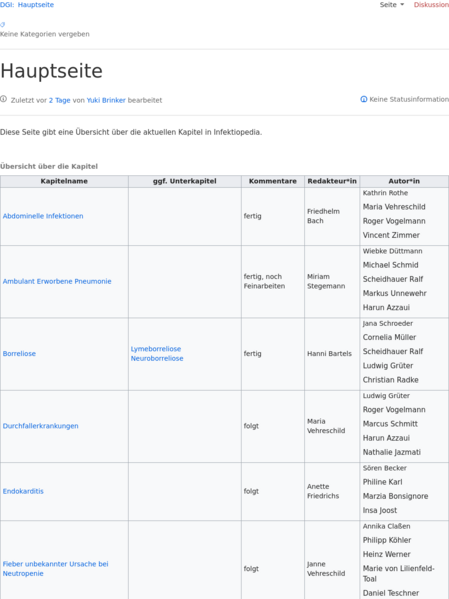Open 'Lymeborreliose' subchapter link
Image resolution: width=449 pixels, height=599 pixels.
pos(156,349)
